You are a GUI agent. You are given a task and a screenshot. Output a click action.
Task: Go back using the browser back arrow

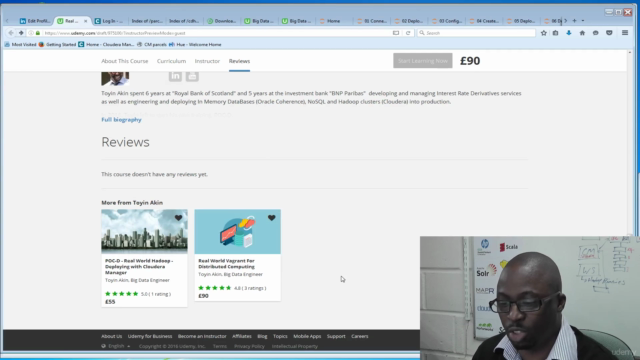[11, 33]
